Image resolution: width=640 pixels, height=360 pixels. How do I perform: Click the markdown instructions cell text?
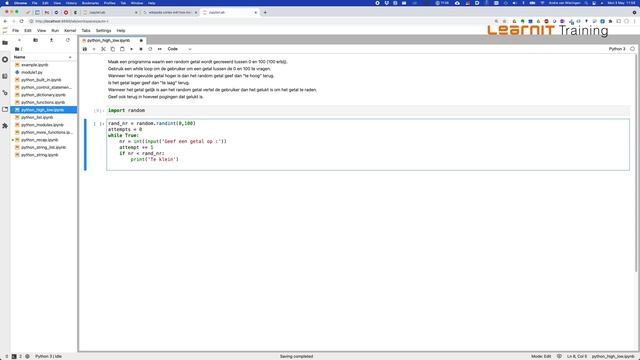point(212,79)
